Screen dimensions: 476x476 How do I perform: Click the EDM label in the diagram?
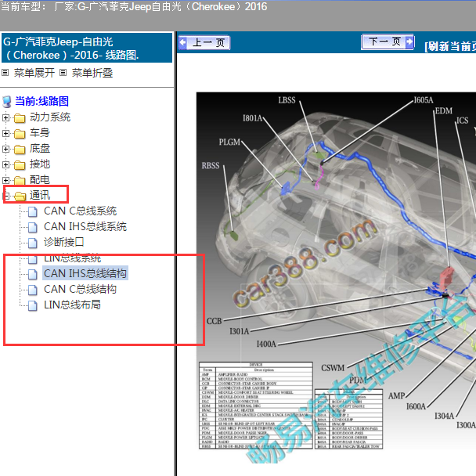444,111
